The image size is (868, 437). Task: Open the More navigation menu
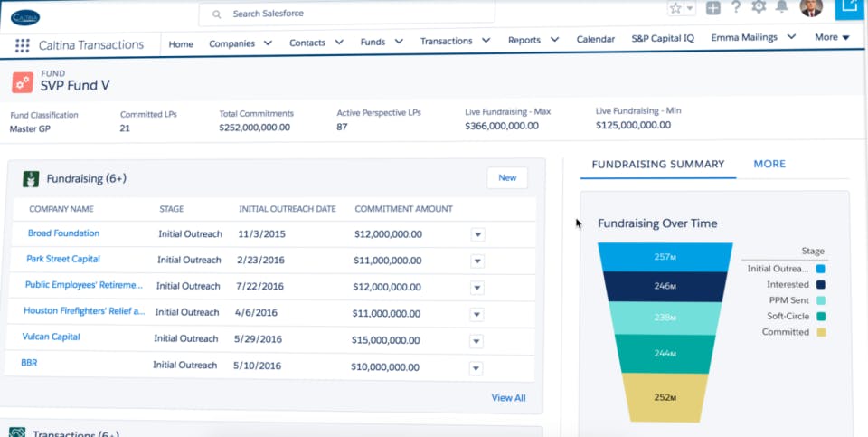click(832, 37)
